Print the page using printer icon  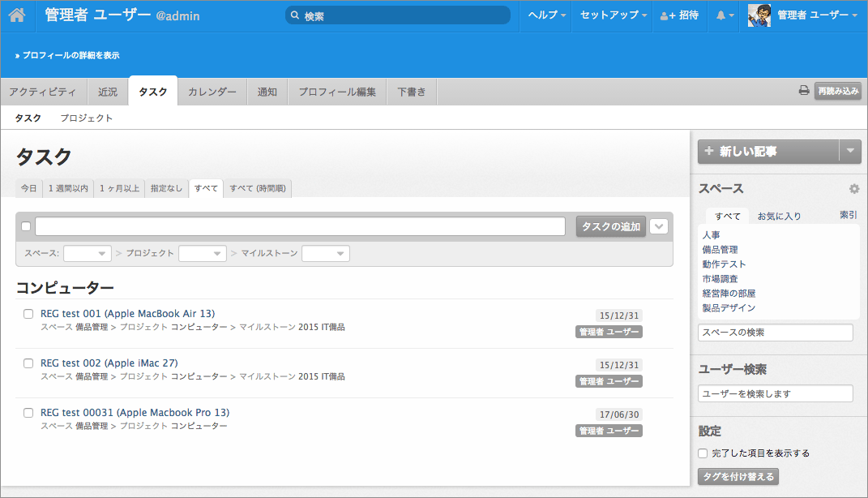coord(804,90)
